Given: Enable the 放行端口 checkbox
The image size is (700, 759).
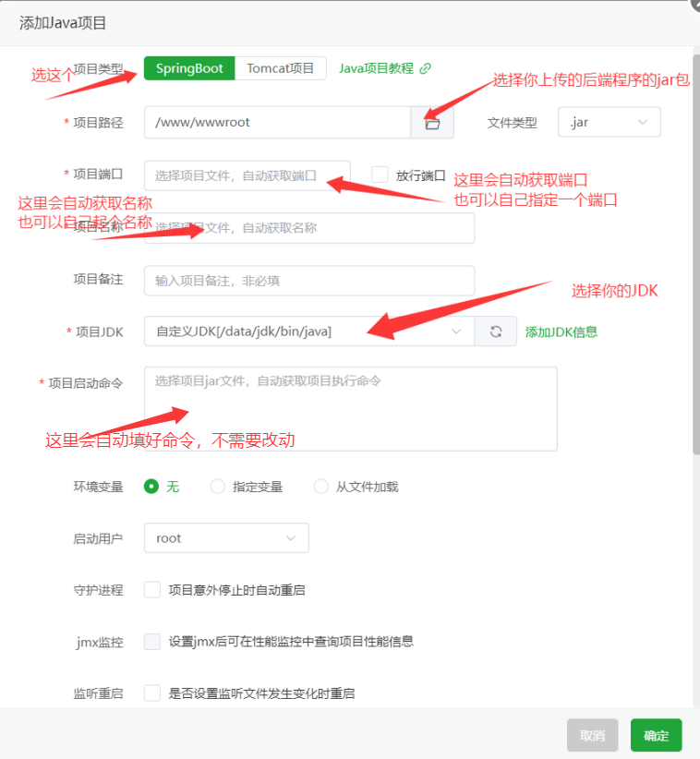Looking at the screenshot, I should pyautogui.click(x=380, y=175).
